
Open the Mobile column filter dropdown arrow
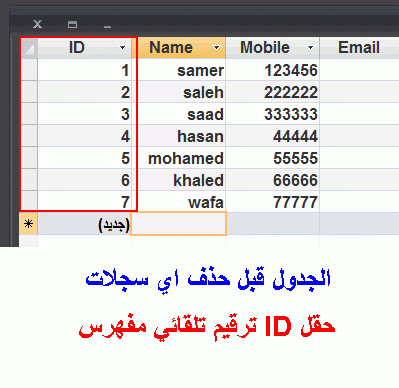(x=311, y=48)
